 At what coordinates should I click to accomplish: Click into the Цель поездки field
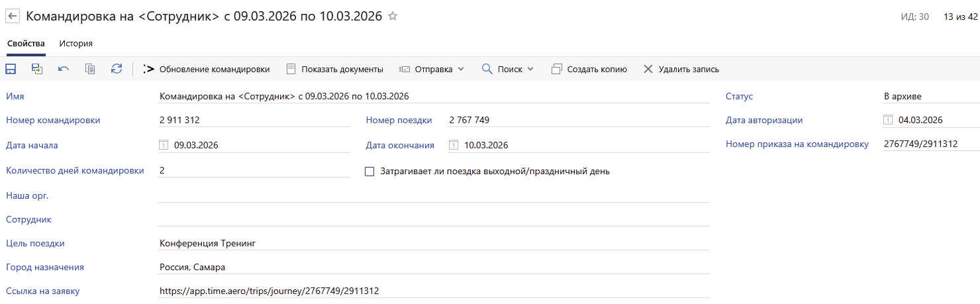433,243
